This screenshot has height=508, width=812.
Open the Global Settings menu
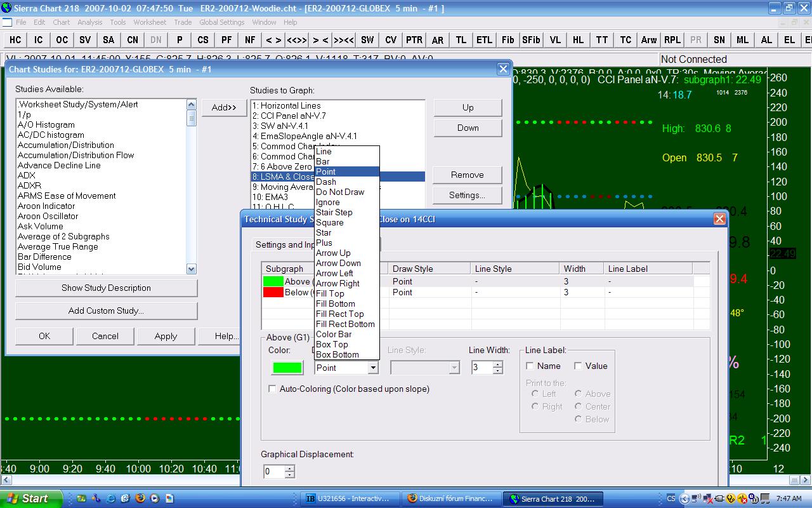[221, 22]
